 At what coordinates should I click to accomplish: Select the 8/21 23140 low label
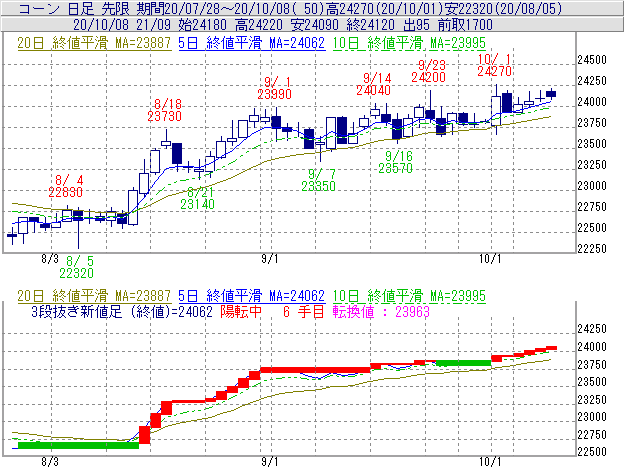pyautogui.click(x=197, y=198)
